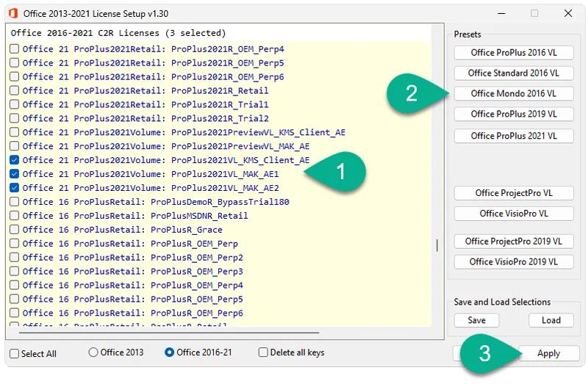Viewport: 588px width, 384px height.
Task: Click the license list vertical scrollbar
Action: 437,246
